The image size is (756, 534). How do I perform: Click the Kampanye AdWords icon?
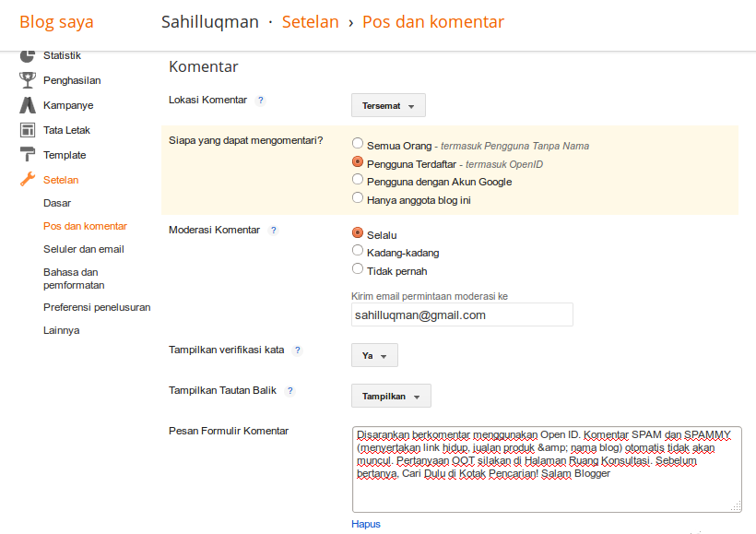coord(28,105)
